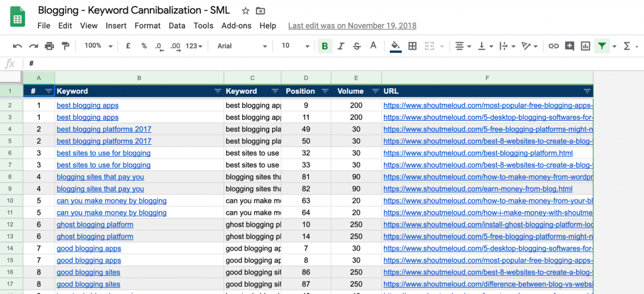Select the paint format roller icon
644x294 pixels.
[65, 46]
